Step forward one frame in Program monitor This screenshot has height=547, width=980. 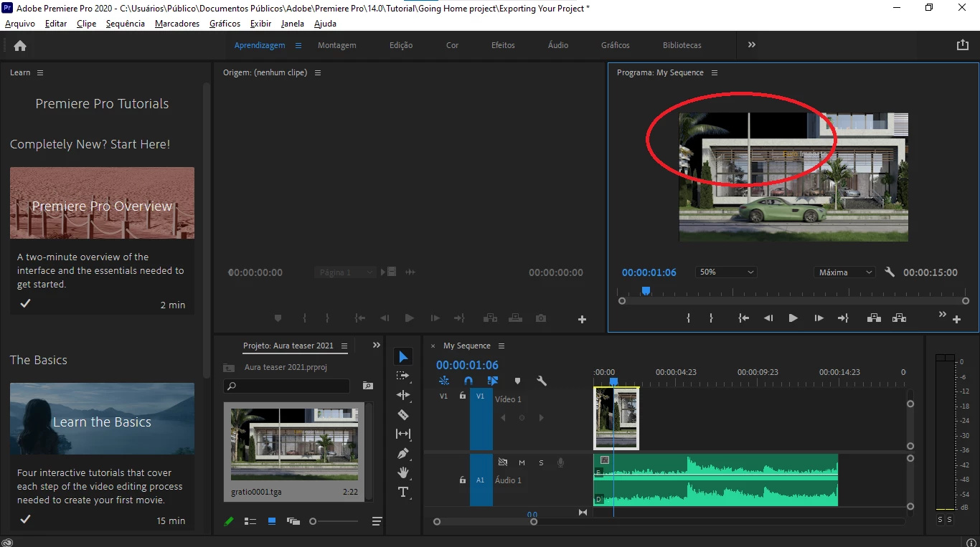tap(819, 318)
